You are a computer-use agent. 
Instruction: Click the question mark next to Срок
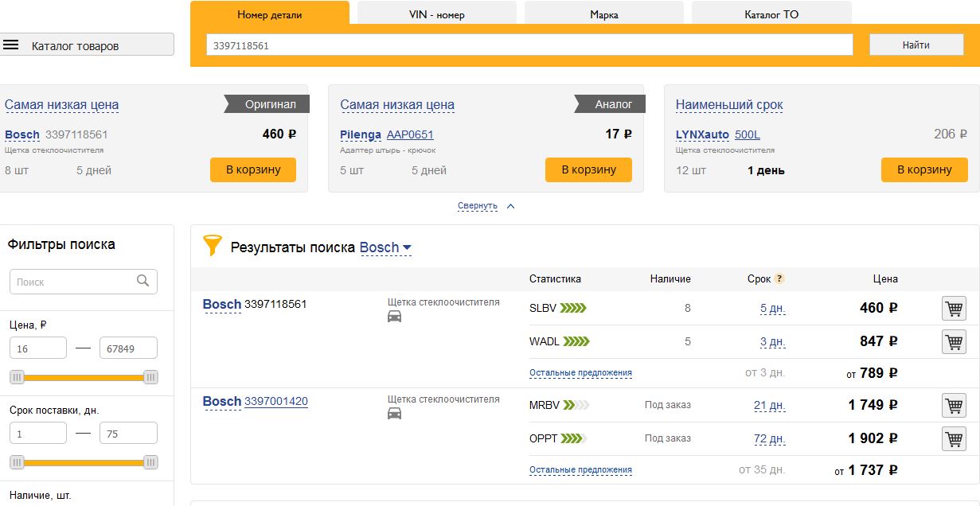[x=779, y=278]
